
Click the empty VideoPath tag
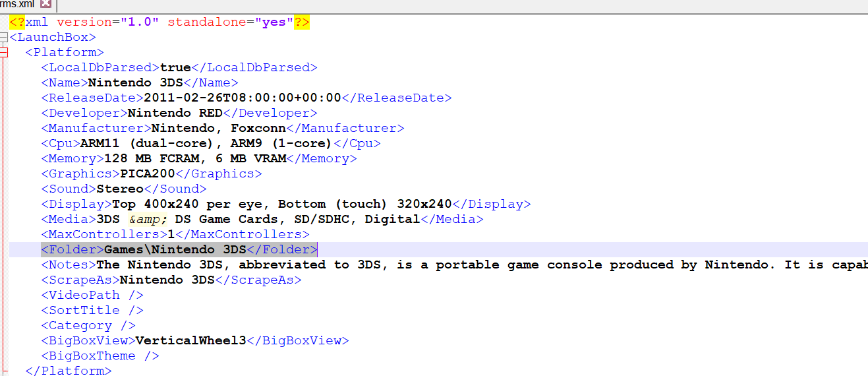92,295
